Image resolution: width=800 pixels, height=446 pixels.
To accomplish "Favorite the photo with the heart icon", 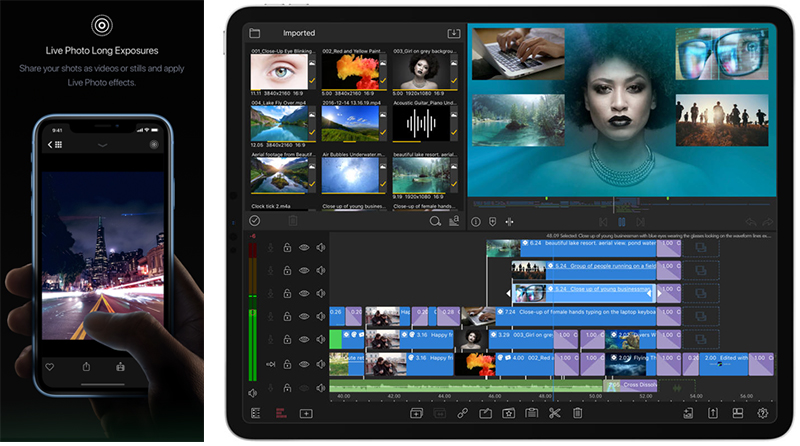I will (x=50, y=366).
